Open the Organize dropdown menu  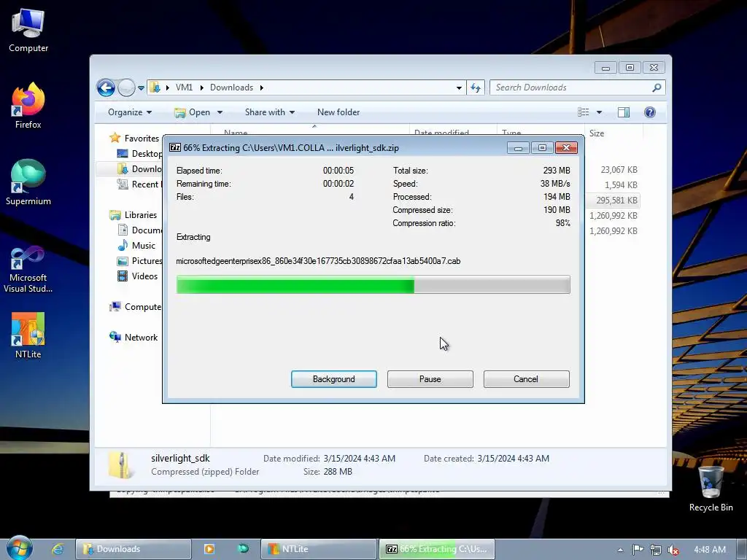[x=130, y=112]
